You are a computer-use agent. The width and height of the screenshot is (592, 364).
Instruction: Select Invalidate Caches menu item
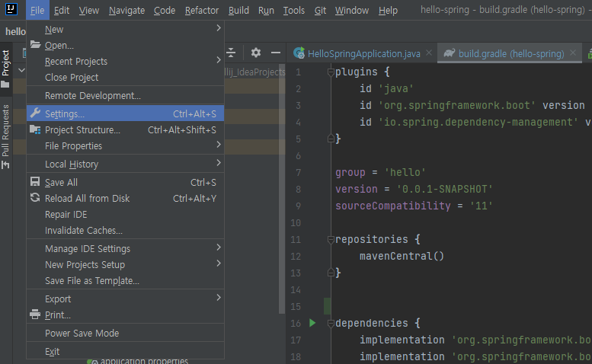[126, 230]
